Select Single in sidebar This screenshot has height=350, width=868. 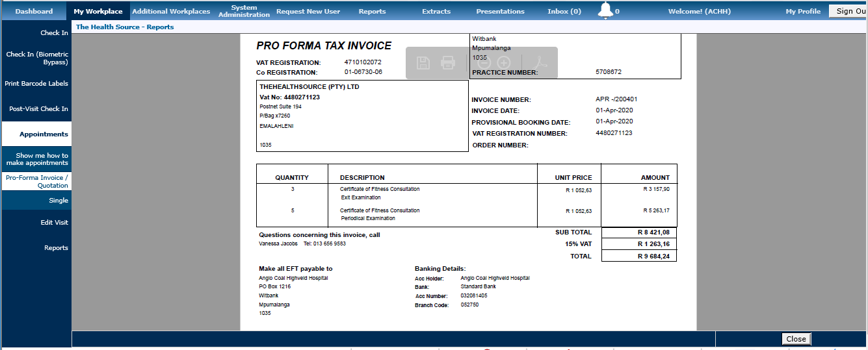click(x=36, y=201)
